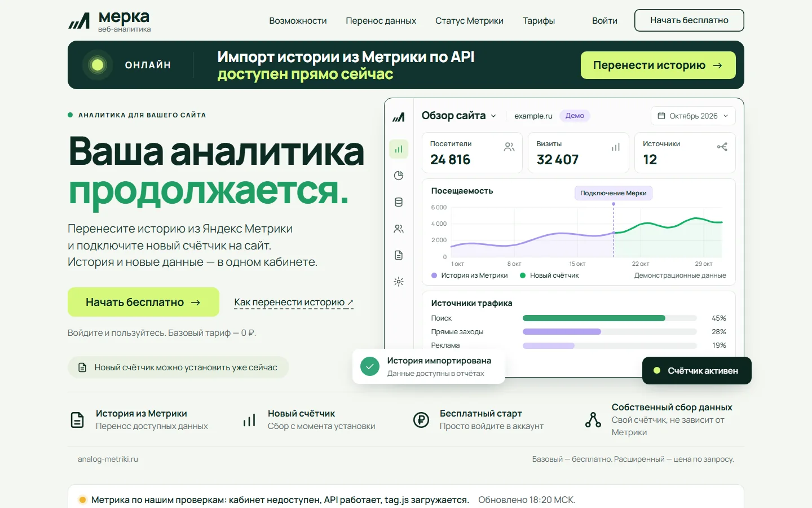Click the document icon in счётчик pill

pos(82,367)
